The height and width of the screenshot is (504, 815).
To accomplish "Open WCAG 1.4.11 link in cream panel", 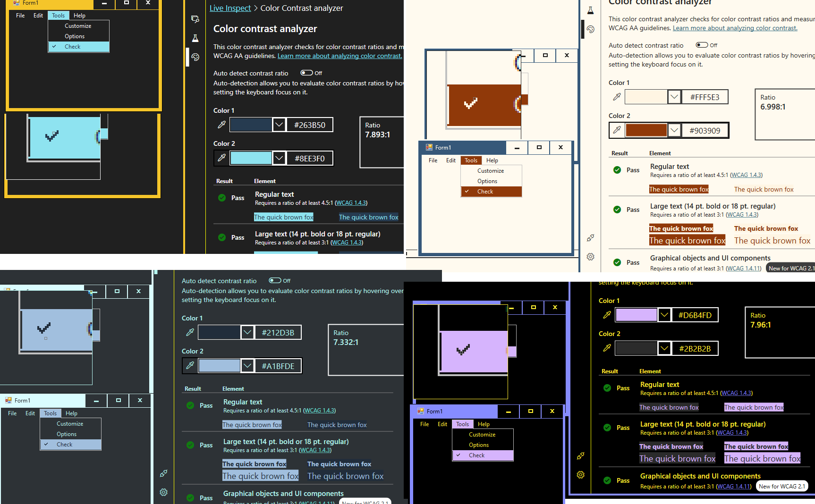I will (x=744, y=268).
